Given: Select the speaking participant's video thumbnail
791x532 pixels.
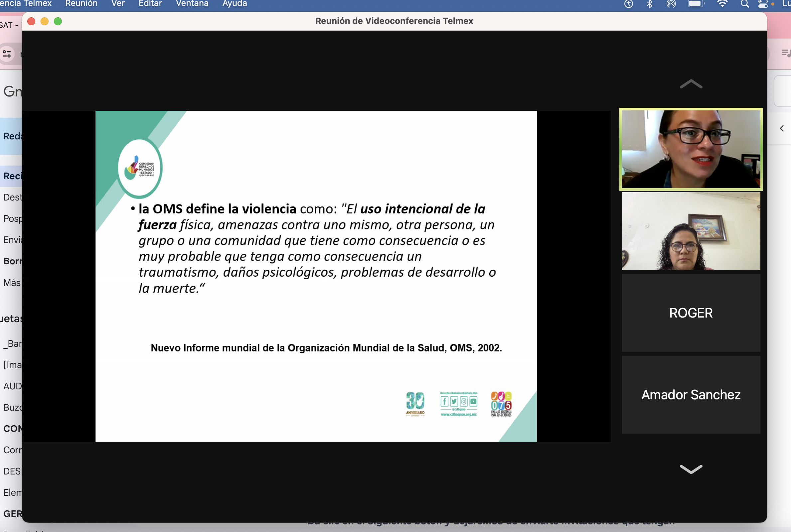Looking at the screenshot, I should click(691, 149).
